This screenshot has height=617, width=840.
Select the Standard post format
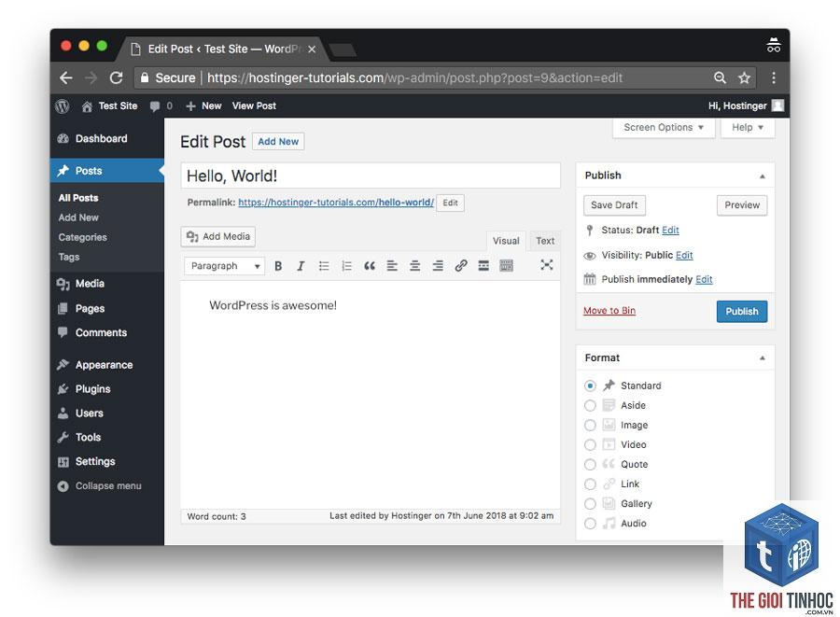point(590,386)
